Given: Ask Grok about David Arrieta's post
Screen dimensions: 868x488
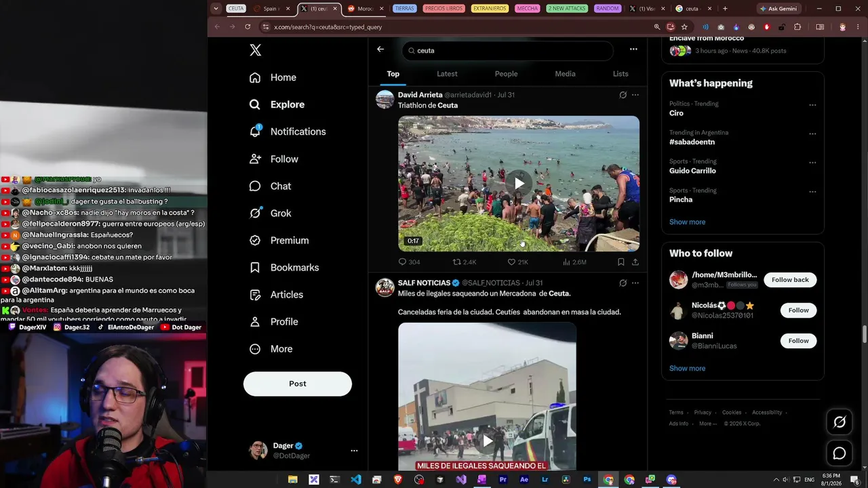Looking at the screenshot, I should click(x=623, y=95).
